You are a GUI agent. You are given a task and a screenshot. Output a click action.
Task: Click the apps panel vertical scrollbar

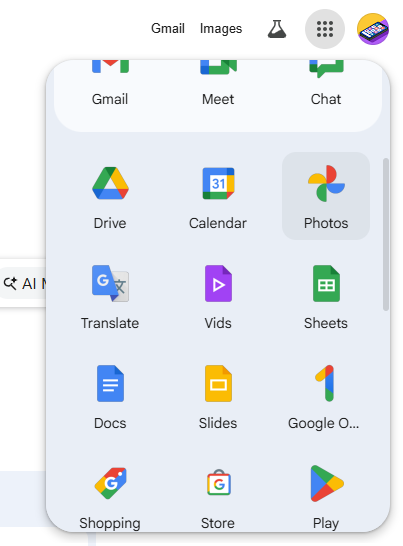[x=386, y=234]
